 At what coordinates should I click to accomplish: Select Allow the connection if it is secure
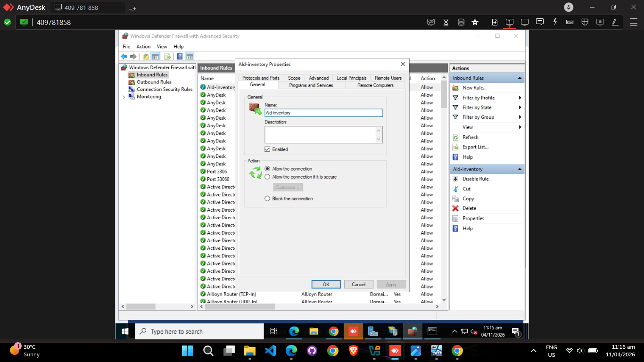(x=268, y=177)
